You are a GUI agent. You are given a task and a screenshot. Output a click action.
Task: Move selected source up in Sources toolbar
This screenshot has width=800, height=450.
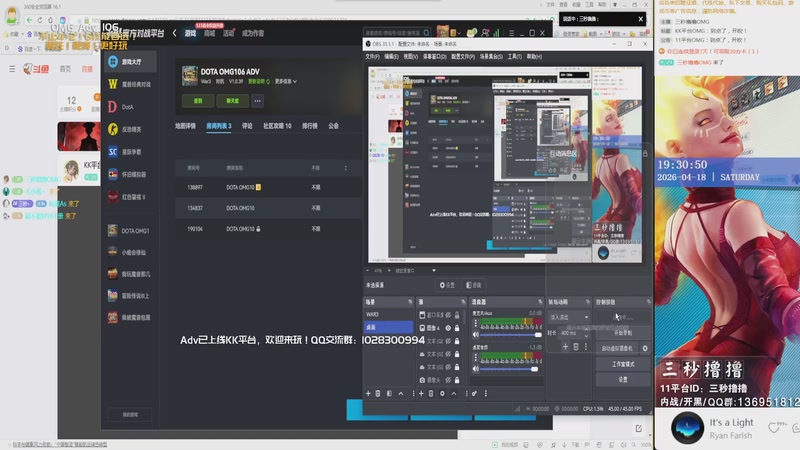(454, 393)
